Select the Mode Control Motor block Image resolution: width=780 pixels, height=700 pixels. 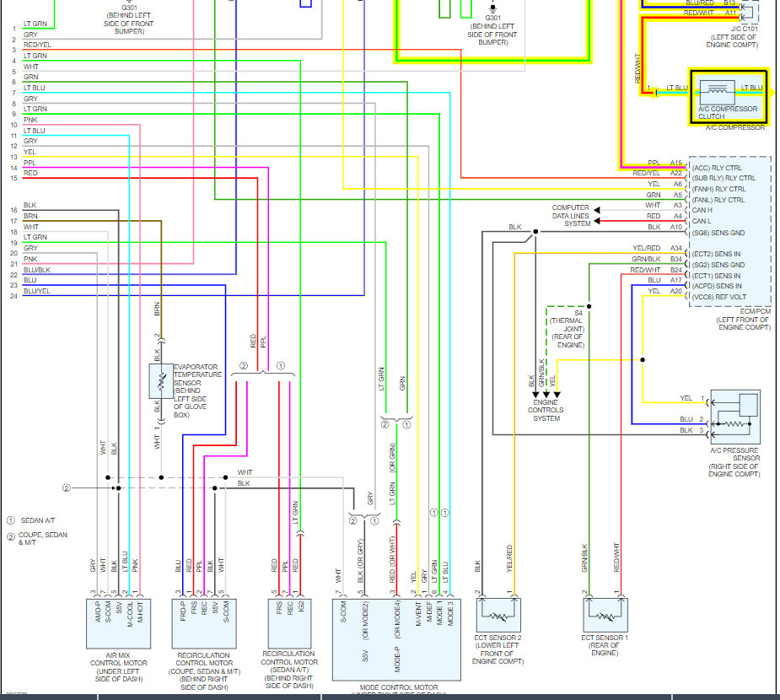coord(396,640)
